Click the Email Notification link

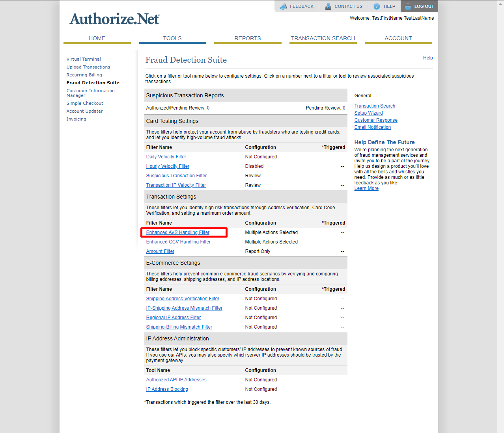373,127
